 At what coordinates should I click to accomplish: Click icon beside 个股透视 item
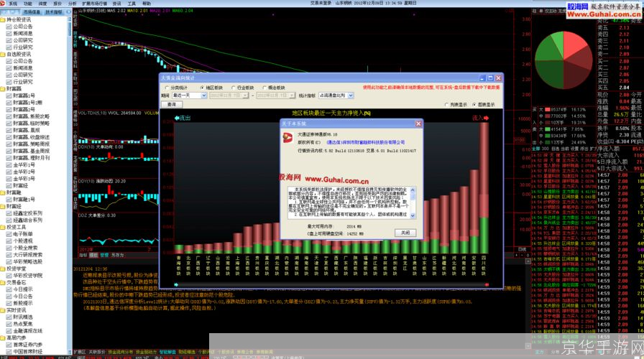(9, 241)
